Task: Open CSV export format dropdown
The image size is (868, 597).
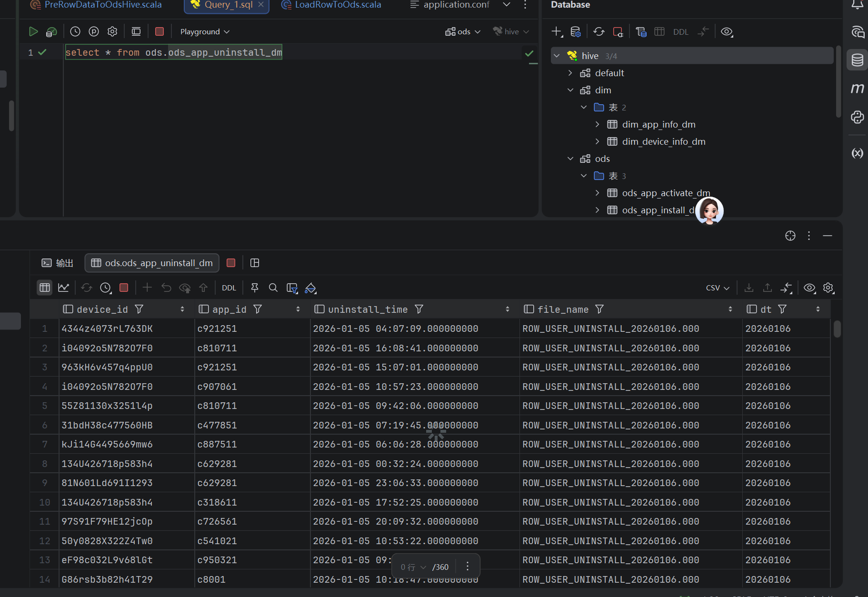Action: (718, 288)
